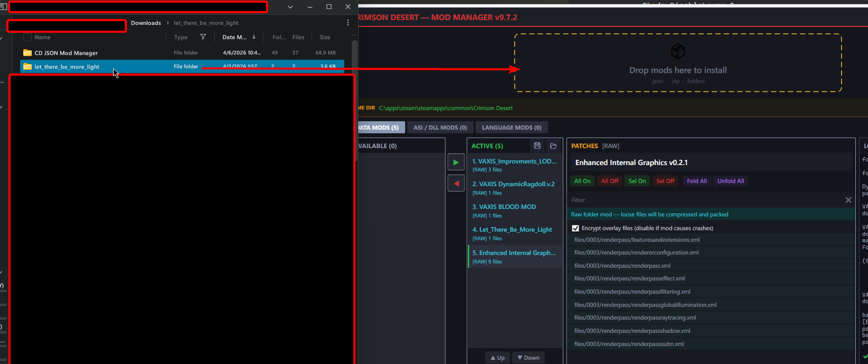The image size is (868, 364).
Task: Click featuresandextensions.xml patch row
Action: click(x=712, y=240)
